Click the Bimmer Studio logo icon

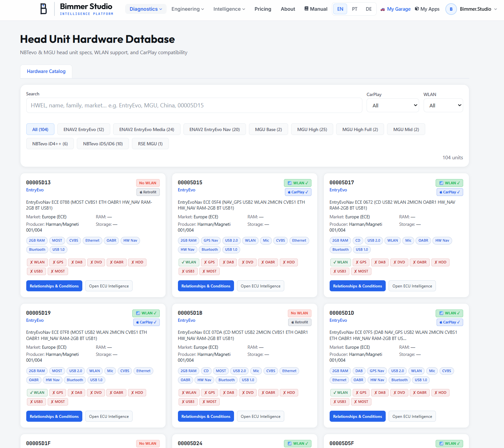coord(43,9)
